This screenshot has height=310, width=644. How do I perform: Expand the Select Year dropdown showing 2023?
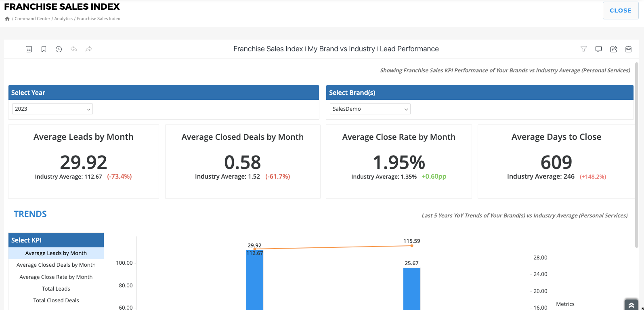coord(52,109)
